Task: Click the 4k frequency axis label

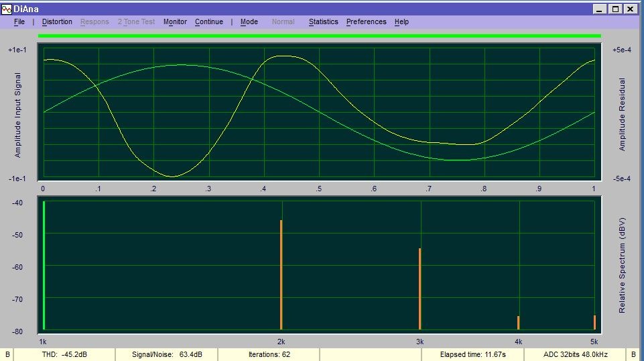Action: point(518,342)
